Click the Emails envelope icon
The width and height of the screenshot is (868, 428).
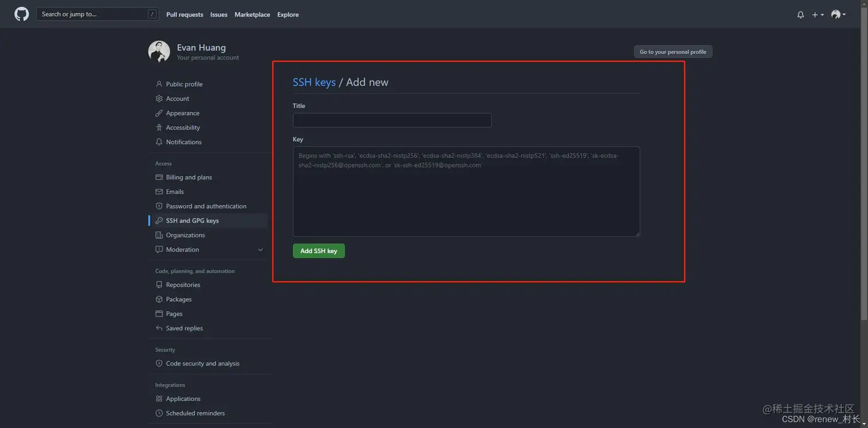[x=159, y=192]
